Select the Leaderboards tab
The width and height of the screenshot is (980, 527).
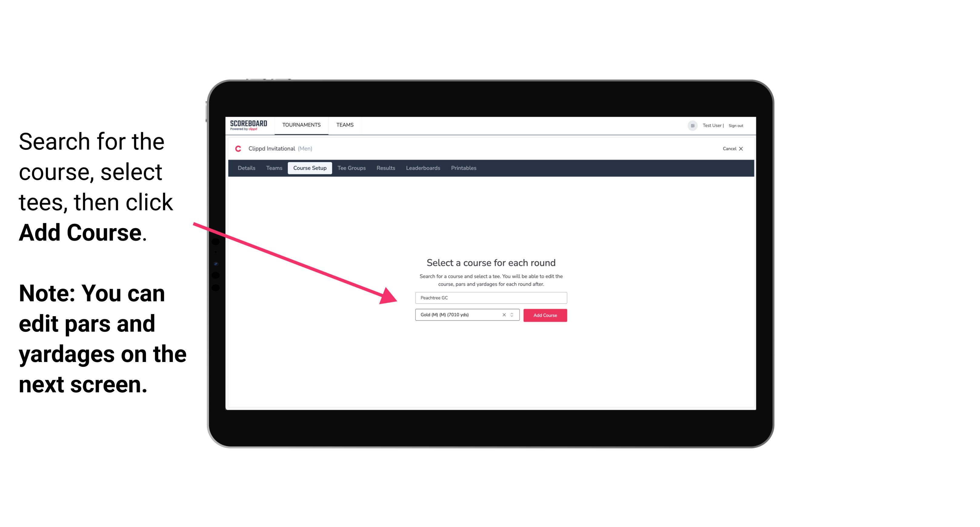click(x=423, y=168)
